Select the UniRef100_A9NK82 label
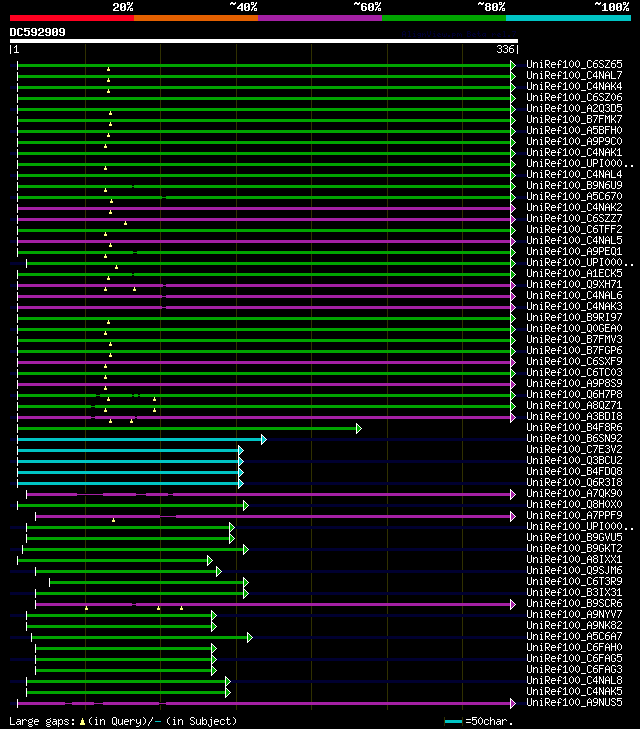This screenshot has width=640, height=729. 574,625
